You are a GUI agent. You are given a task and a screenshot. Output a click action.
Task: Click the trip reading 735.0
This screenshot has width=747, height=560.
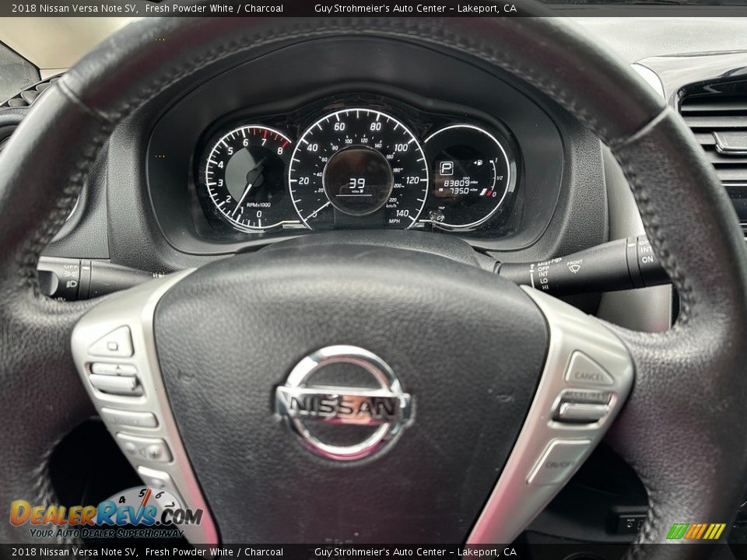(459, 191)
